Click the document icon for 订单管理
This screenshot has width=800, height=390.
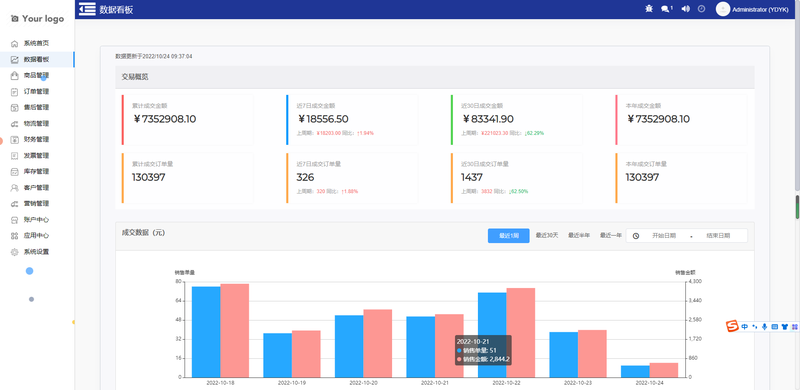coord(15,92)
